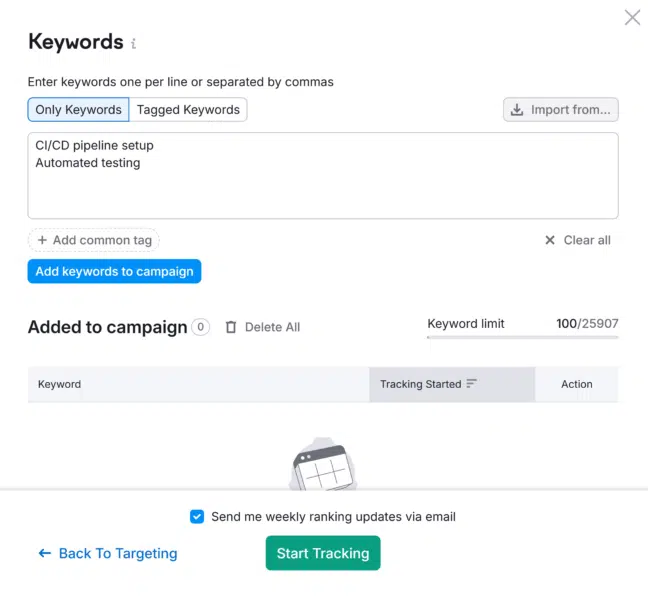This screenshot has width=648, height=600.
Task: Click the Action column header
Action: tap(577, 384)
